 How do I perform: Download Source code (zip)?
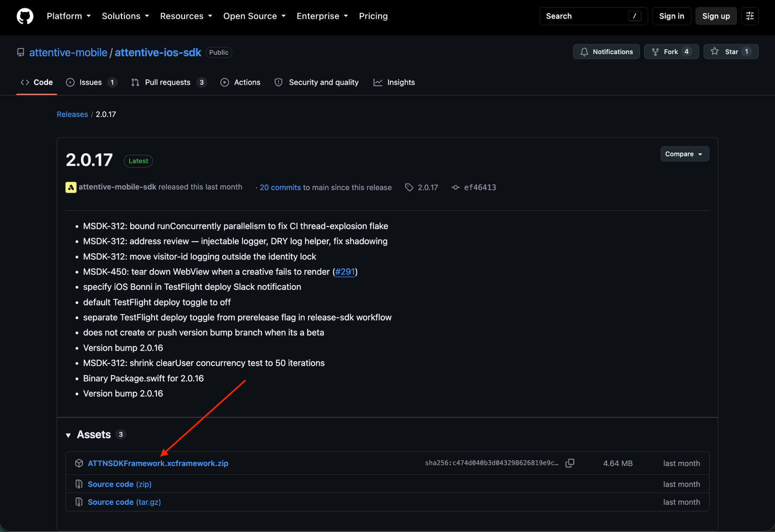[x=120, y=484]
